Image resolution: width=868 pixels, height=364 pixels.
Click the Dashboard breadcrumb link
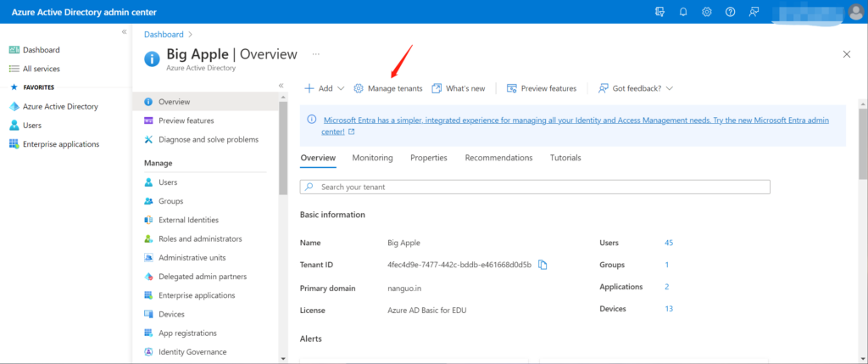[x=164, y=34]
